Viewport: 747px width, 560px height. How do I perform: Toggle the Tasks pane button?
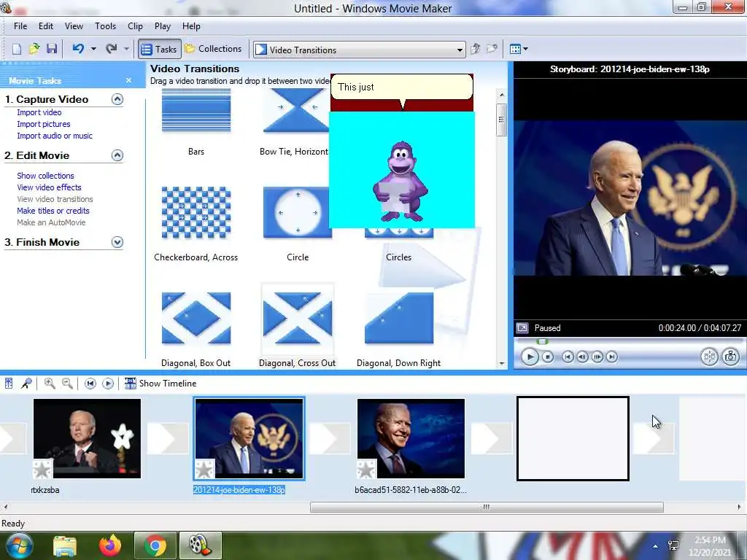tap(160, 49)
